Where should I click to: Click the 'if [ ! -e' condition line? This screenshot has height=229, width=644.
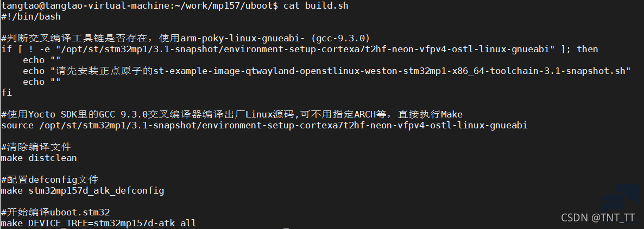coord(300,49)
